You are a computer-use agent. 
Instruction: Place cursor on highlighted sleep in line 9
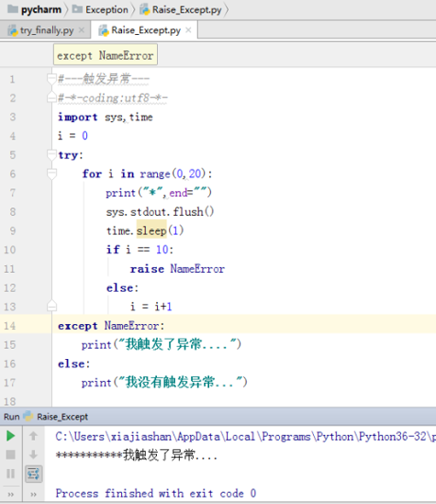click(151, 230)
